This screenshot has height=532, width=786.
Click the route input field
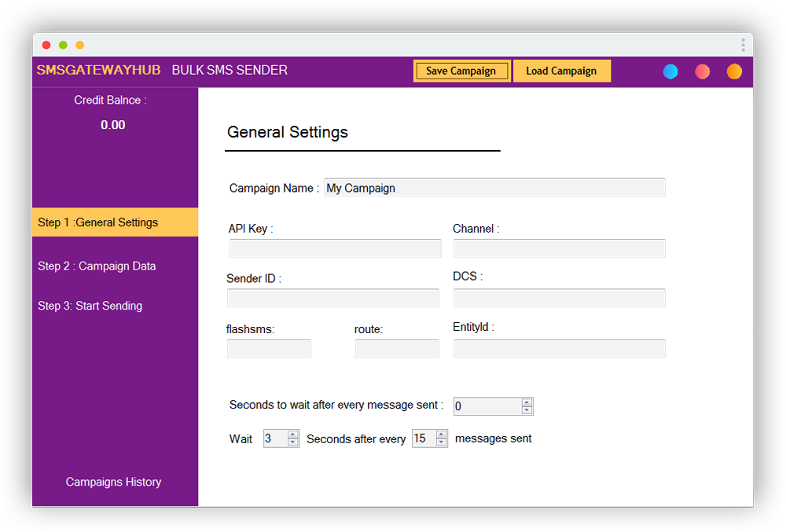point(397,349)
